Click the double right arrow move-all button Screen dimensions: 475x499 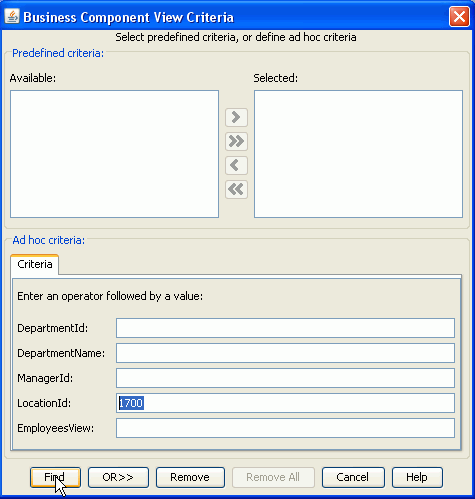click(236, 141)
